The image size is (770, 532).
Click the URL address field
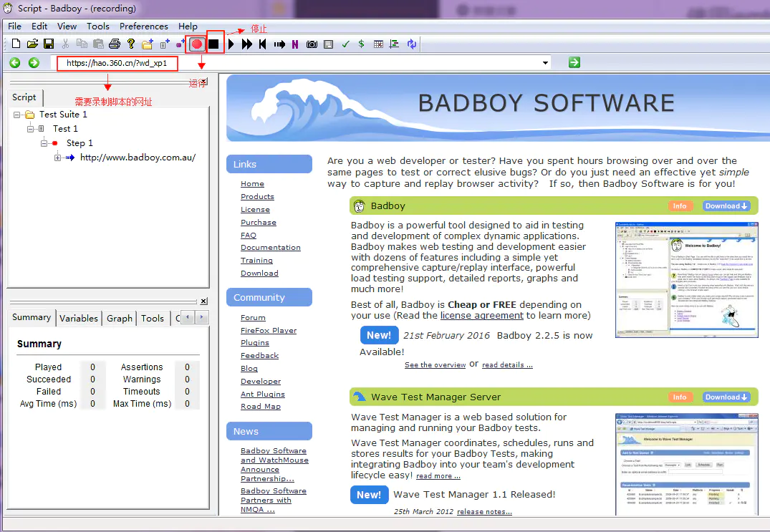299,63
